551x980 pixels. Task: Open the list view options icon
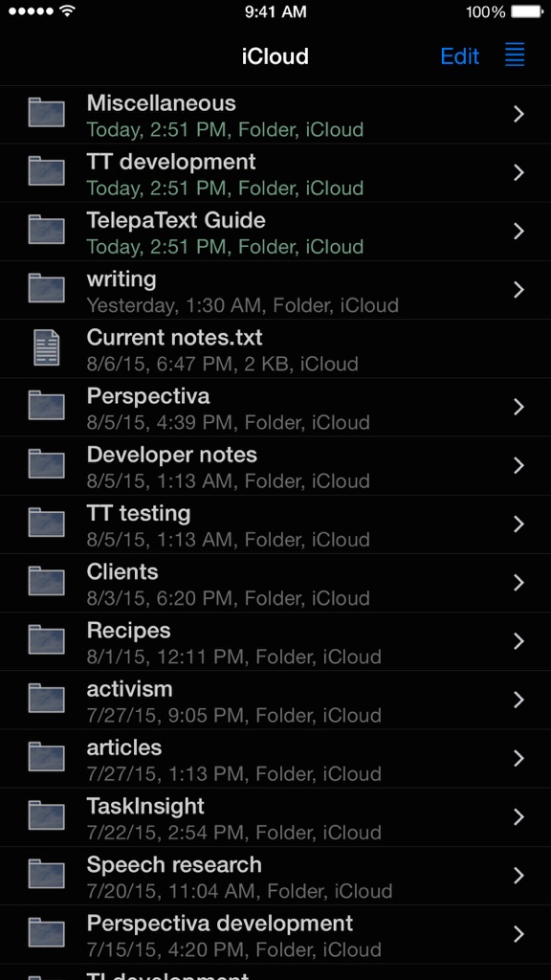pyautogui.click(x=515, y=56)
